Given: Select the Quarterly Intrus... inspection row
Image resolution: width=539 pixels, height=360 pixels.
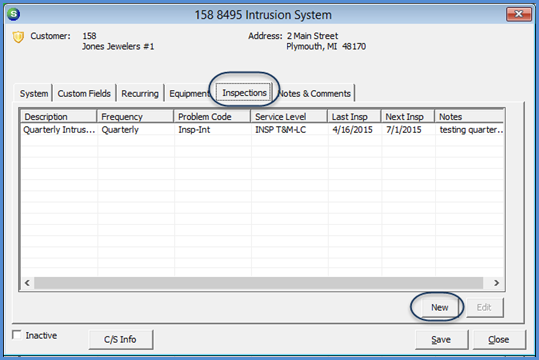Looking at the screenshot, I should tap(262, 130).
